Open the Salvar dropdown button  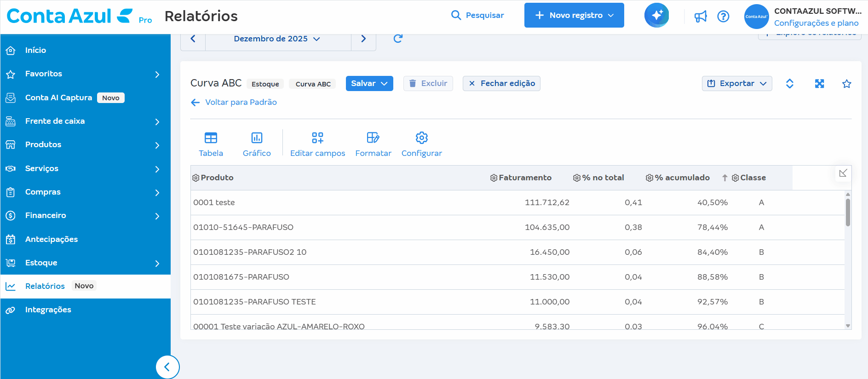[x=369, y=84]
